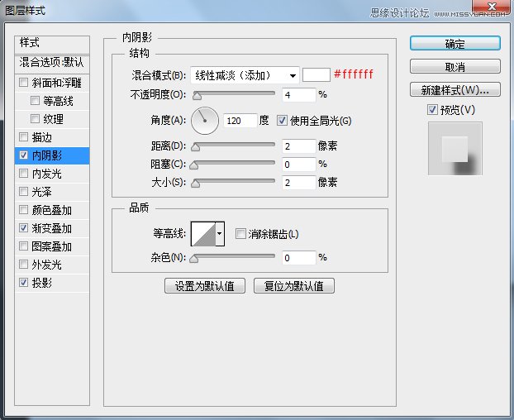Select the 图案叠加 style row
The width and height of the screenshot is (514, 420).
(x=52, y=246)
